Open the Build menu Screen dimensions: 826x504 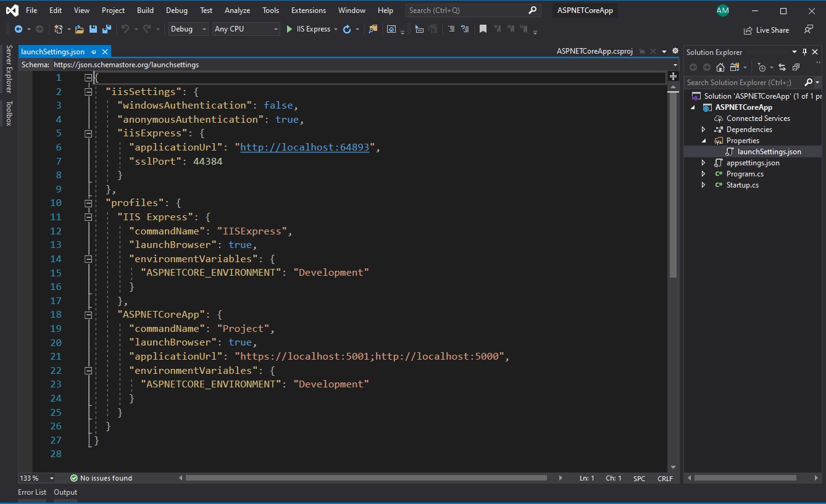coord(146,10)
